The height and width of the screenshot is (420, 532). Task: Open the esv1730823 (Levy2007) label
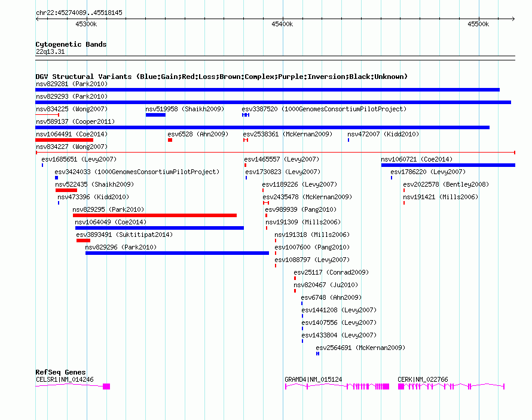click(x=283, y=172)
